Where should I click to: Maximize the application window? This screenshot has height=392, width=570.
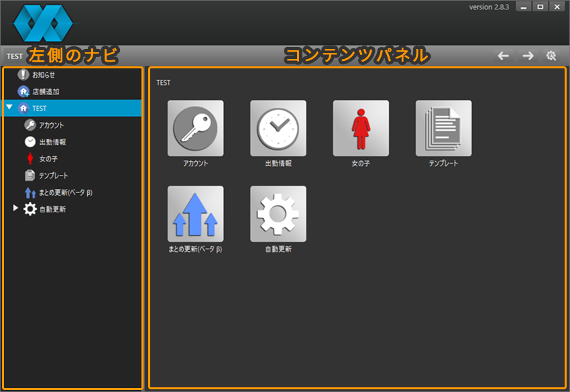pos(540,7)
